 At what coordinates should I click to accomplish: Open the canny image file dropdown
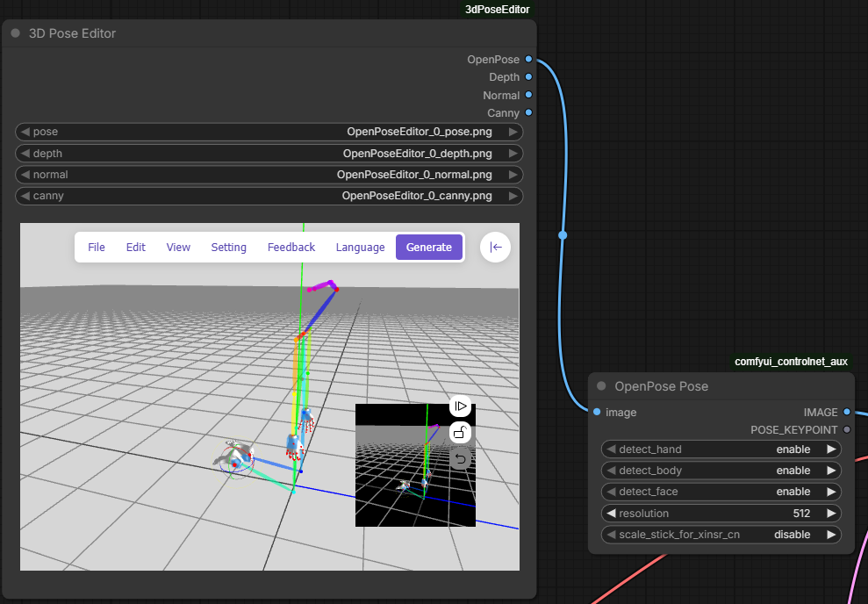coord(269,196)
